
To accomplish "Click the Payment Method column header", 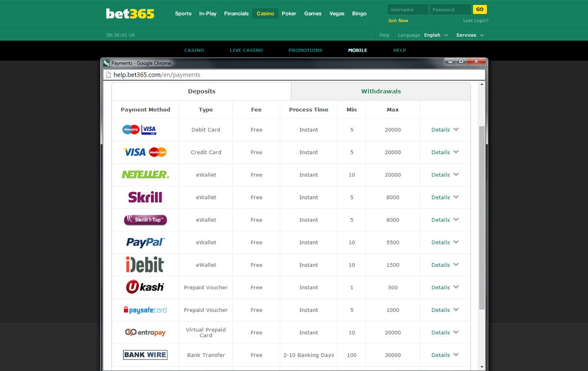I will (146, 110).
